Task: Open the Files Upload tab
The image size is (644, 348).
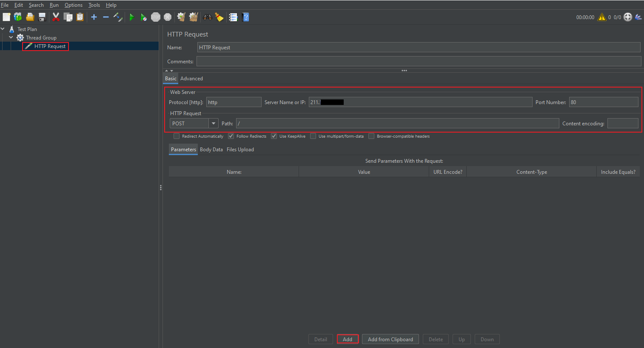Action: pos(240,150)
